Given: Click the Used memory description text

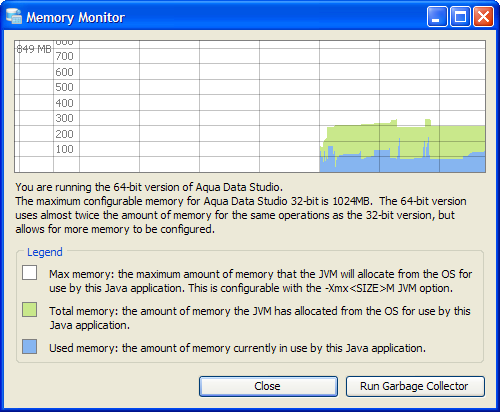Looking at the screenshot, I should coord(237,348).
